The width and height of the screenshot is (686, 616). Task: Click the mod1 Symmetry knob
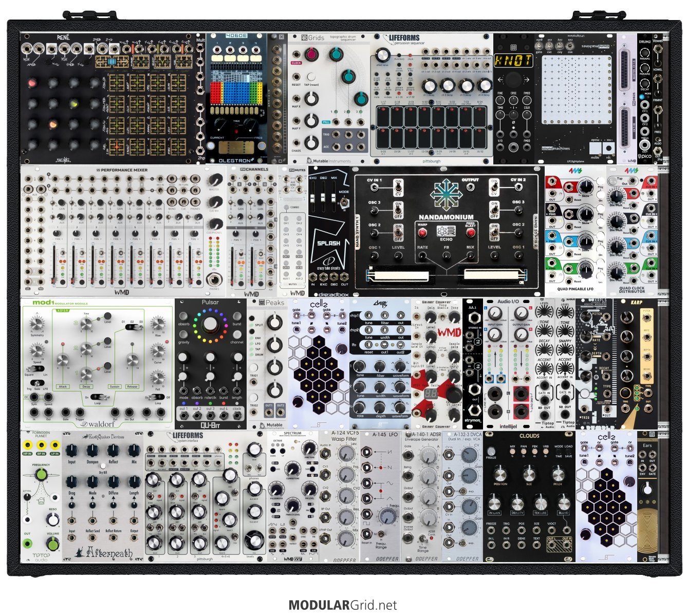click(x=38, y=324)
